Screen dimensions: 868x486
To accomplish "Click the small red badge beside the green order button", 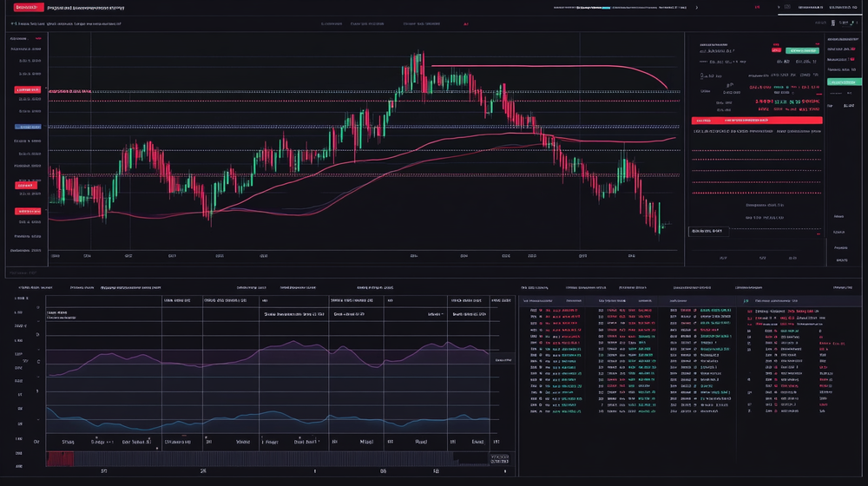I will (x=778, y=51).
